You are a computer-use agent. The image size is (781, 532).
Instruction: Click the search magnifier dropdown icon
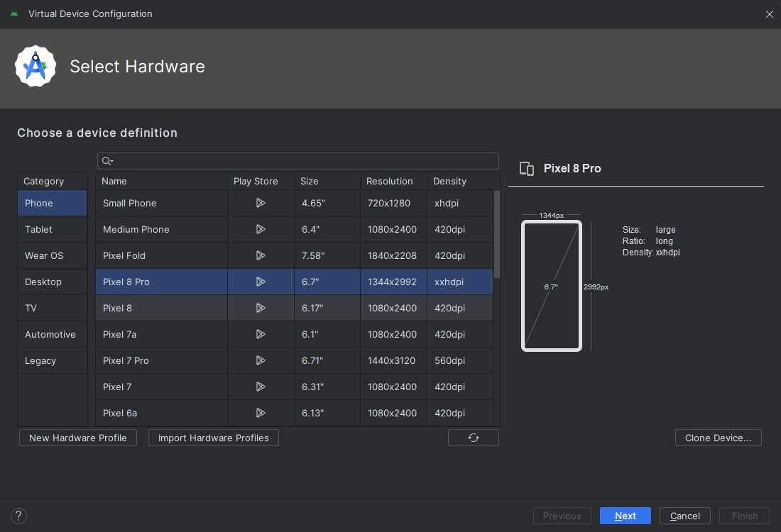[x=107, y=161]
